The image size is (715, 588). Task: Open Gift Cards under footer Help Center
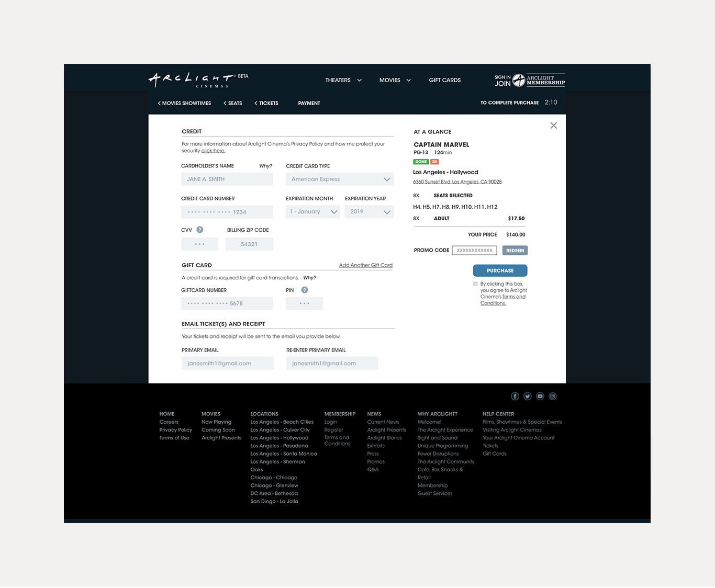tap(495, 454)
